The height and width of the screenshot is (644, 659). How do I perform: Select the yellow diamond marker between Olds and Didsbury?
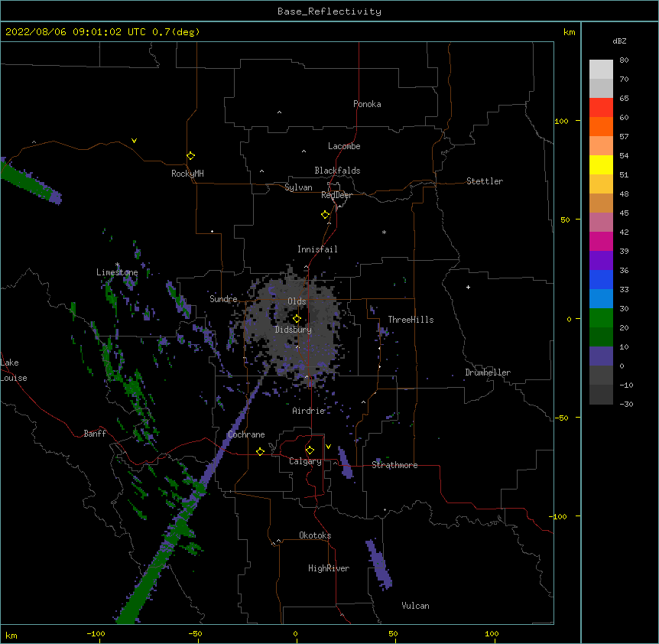pos(297,319)
